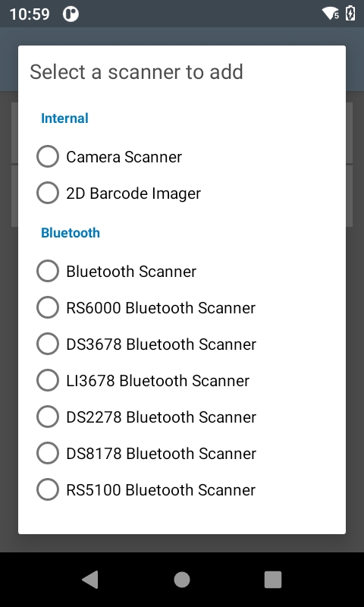Screen dimensions: 364x607
Task: Select the generic Bluetooth Scanner option
Action: (x=48, y=271)
